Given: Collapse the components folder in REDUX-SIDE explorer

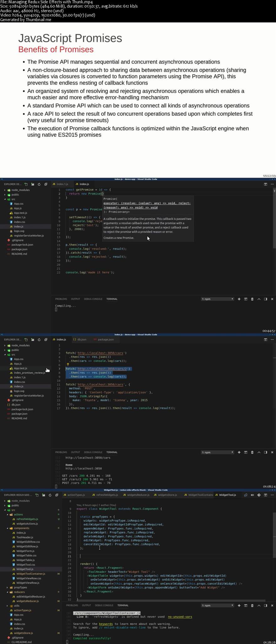Looking at the screenshot, I should point(7,528).
